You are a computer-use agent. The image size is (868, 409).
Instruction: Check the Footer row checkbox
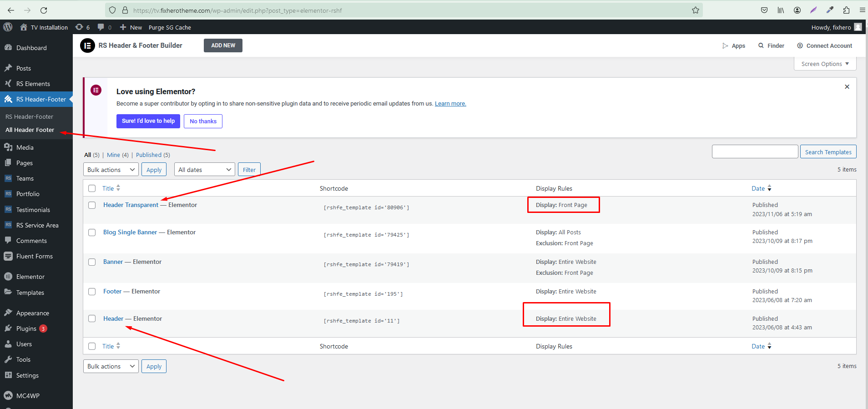[92, 292]
